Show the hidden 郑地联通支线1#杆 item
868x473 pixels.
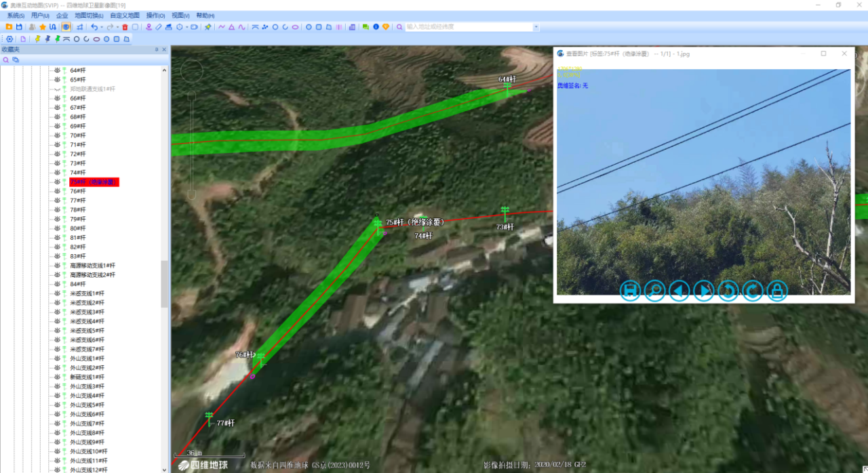tap(58, 89)
